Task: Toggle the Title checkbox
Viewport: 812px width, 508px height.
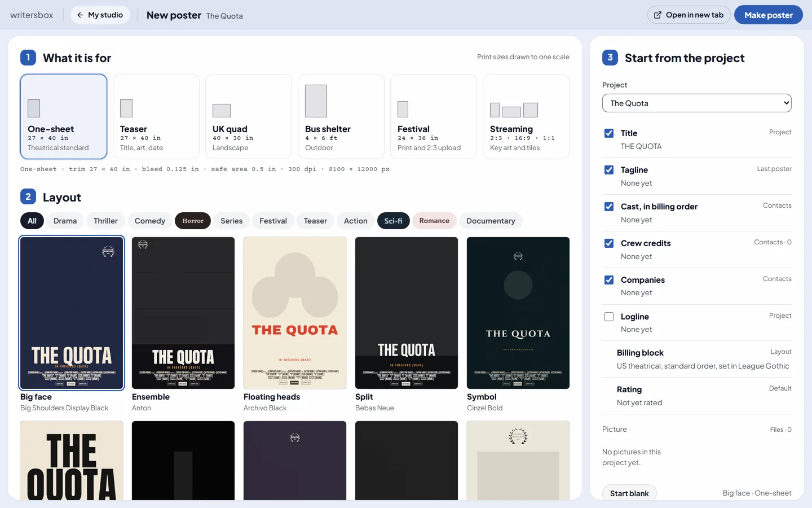Action: [x=609, y=133]
